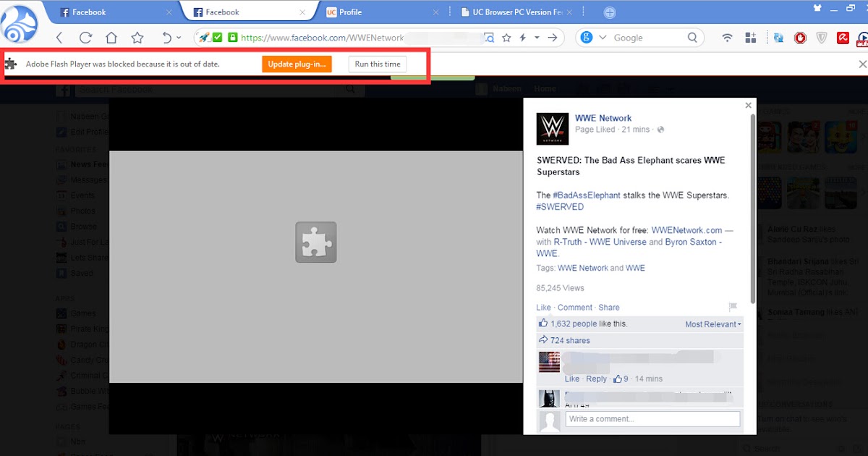Open the 724 shares link
Viewport: 868px width, 456px height.
click(570, 340)
